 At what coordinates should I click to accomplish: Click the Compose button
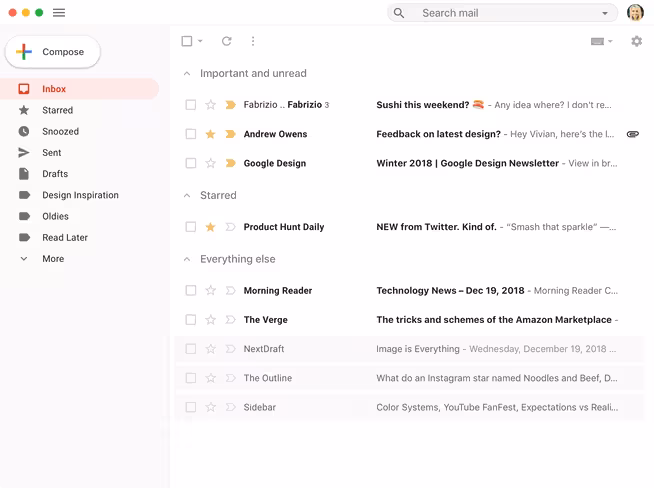53,52
